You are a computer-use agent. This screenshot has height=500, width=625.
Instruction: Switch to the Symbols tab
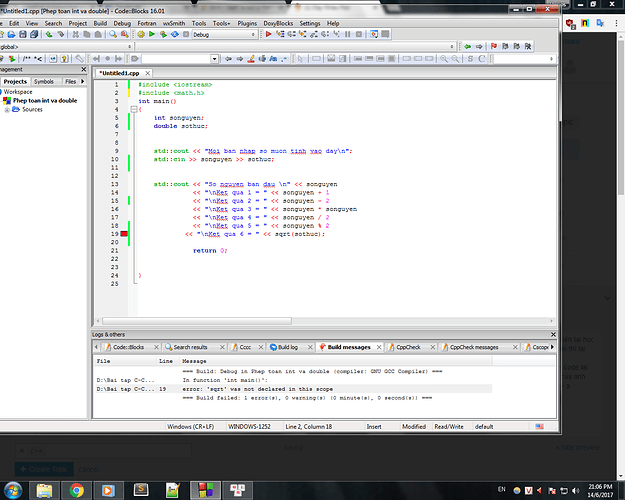click(44, 82)
